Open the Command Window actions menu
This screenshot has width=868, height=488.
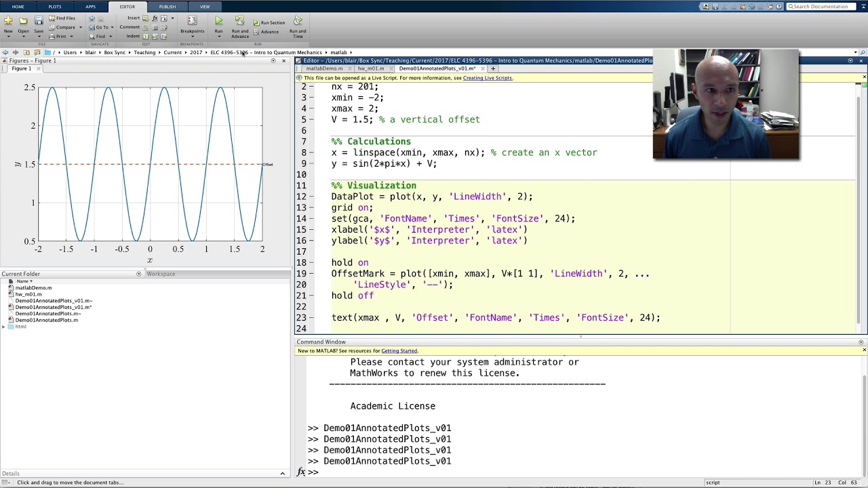861,342
